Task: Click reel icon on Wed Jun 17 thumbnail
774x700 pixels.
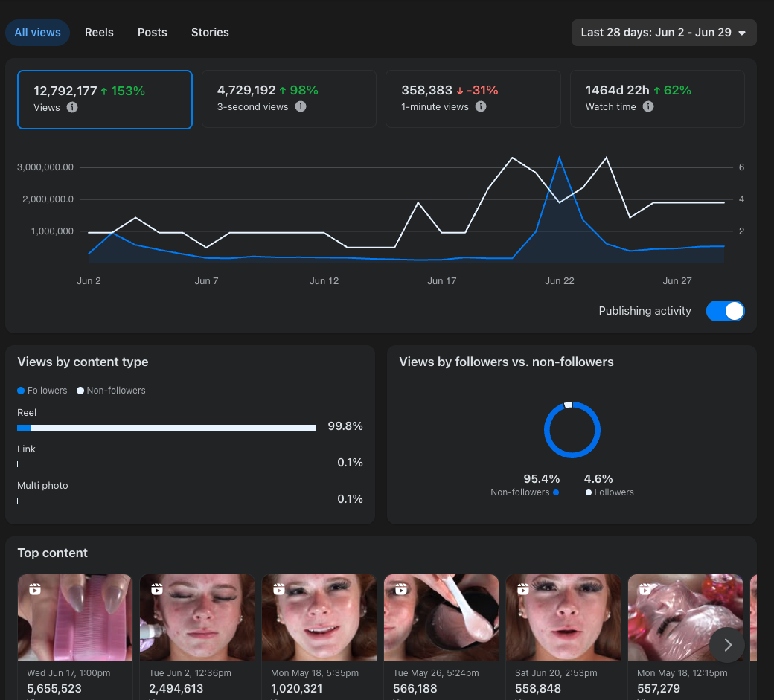Action: click(x=35, y=589)
